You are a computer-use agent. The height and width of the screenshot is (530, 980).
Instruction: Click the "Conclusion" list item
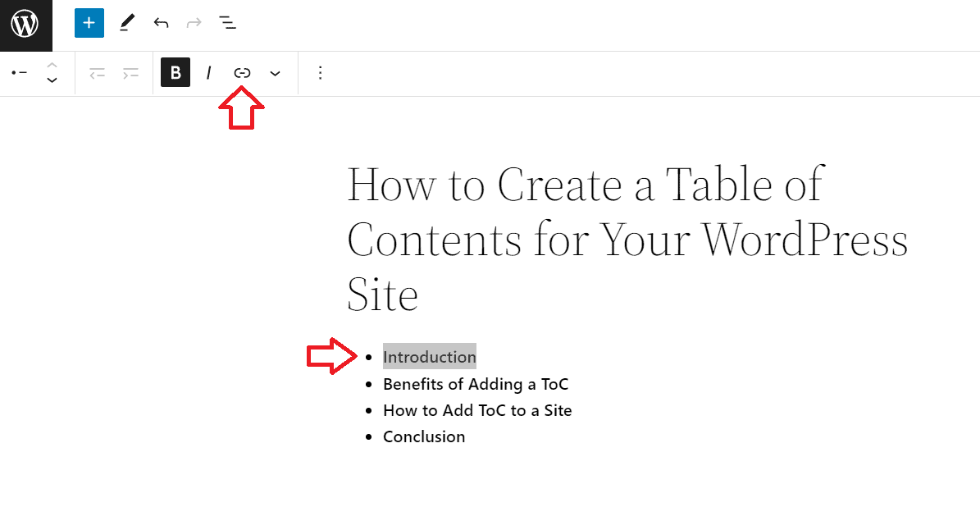(x=424, y=436)
